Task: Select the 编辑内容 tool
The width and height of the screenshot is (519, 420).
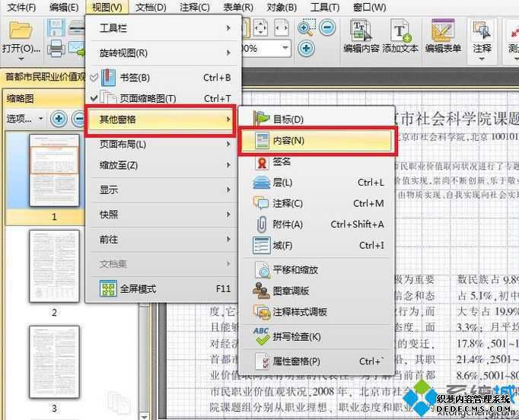Action: [x=361, y=37]
